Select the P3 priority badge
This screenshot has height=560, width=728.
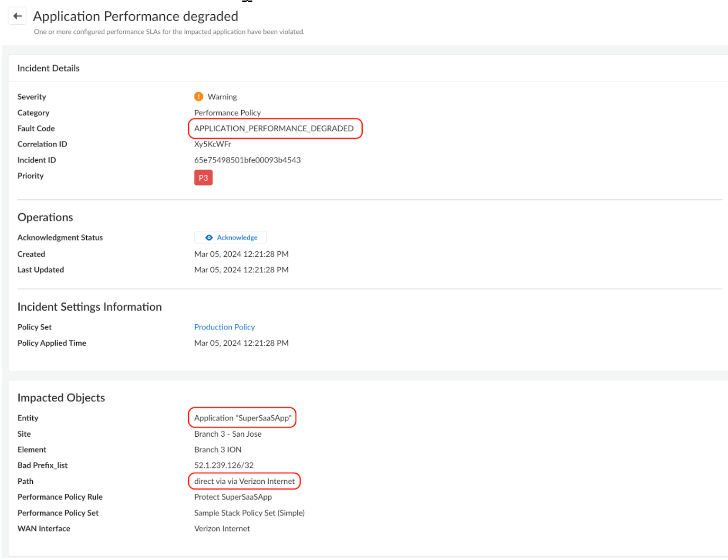click(x=203, y=177)
